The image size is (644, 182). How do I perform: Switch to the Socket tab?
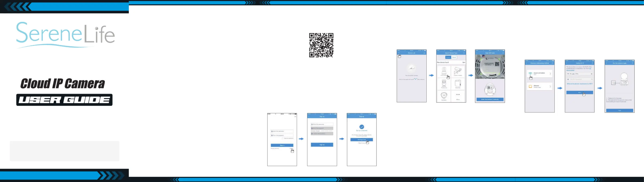click(454, 57)
